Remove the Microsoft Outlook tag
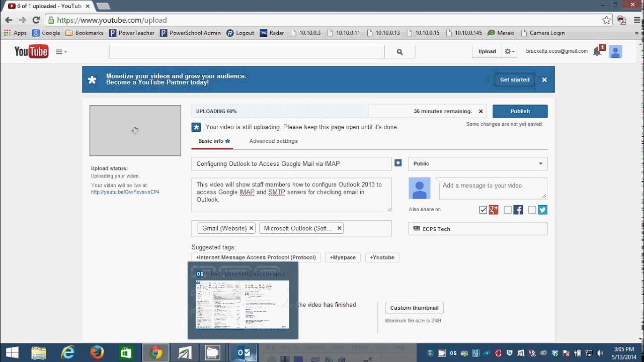The width and height of the screenshot is (644, 362). coord(340,228)
